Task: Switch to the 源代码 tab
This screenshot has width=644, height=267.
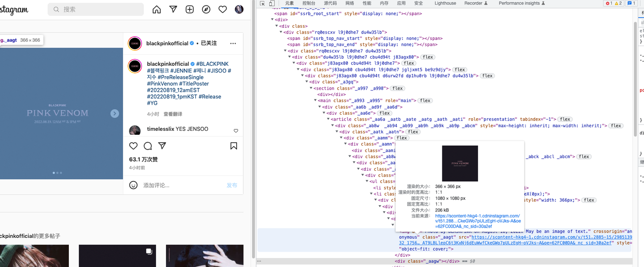Action: pyautogui.click(x=330, y=3)
